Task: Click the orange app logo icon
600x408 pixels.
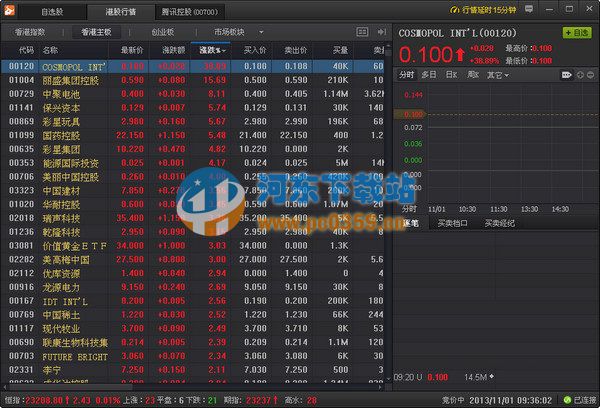Action: [9, 10]
